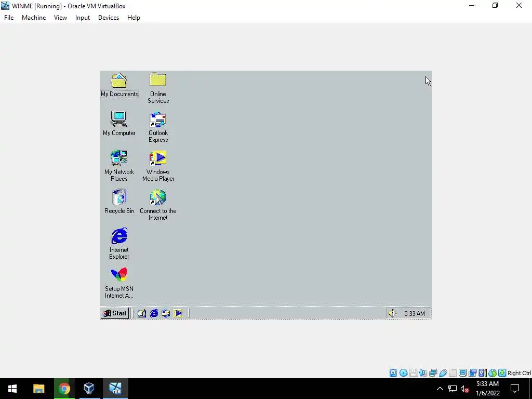Select the Windows Media Player desktop shortcut

pyautogui.click(x=158, y=166)
